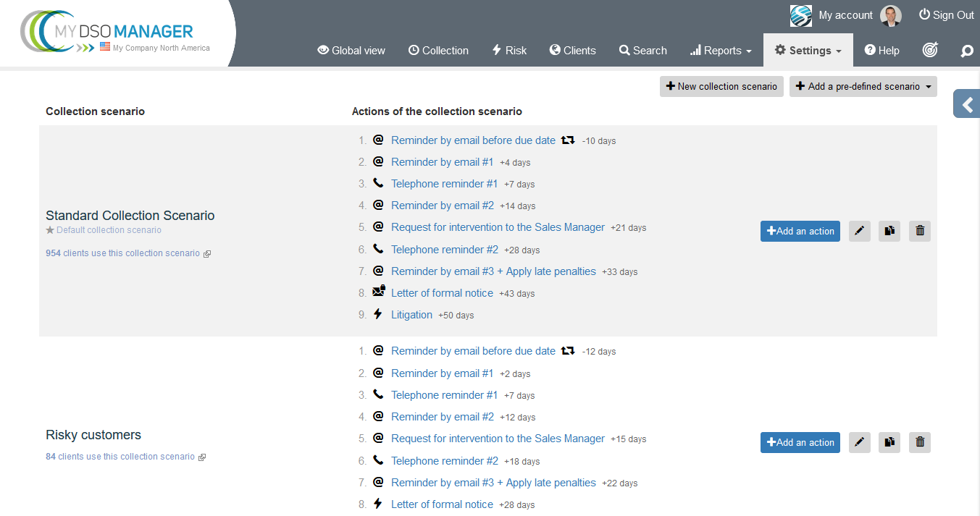The image size is (980, 516).
Task: Click the pencil edit icon for Standard Collection Scenario
Action: 859,232
